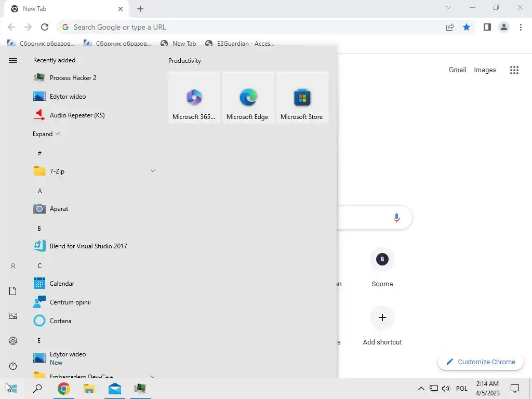The width and height of the screenshot is (532, 399).
Task: Open File Explorer from the taskbar
Action: (89, 388)
